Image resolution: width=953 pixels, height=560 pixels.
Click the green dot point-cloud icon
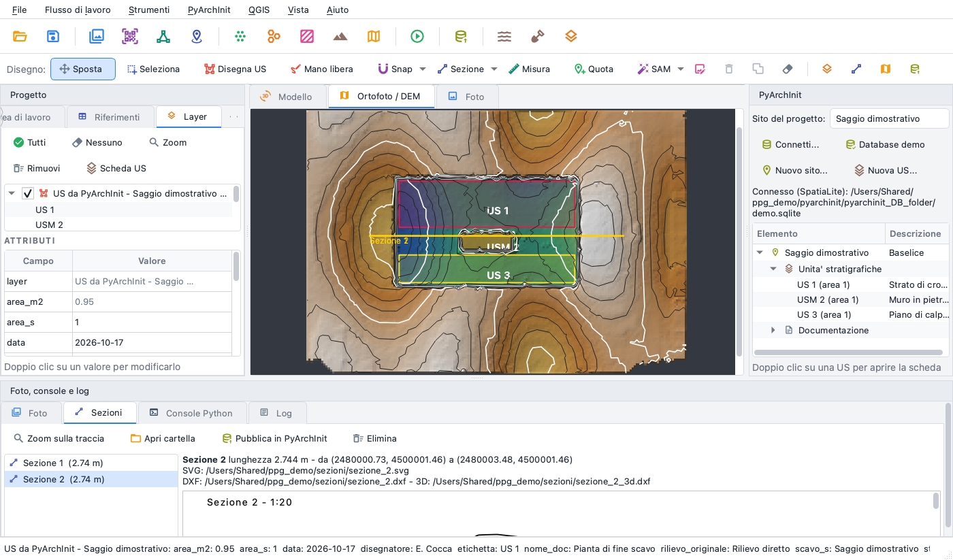coord(240,37)
